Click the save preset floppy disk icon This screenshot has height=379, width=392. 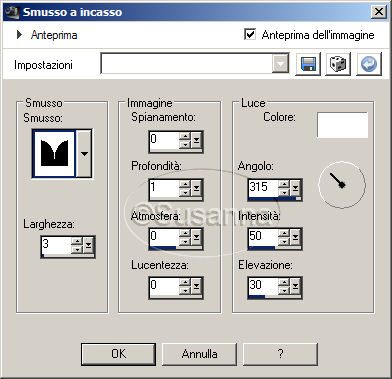(308, 64)
